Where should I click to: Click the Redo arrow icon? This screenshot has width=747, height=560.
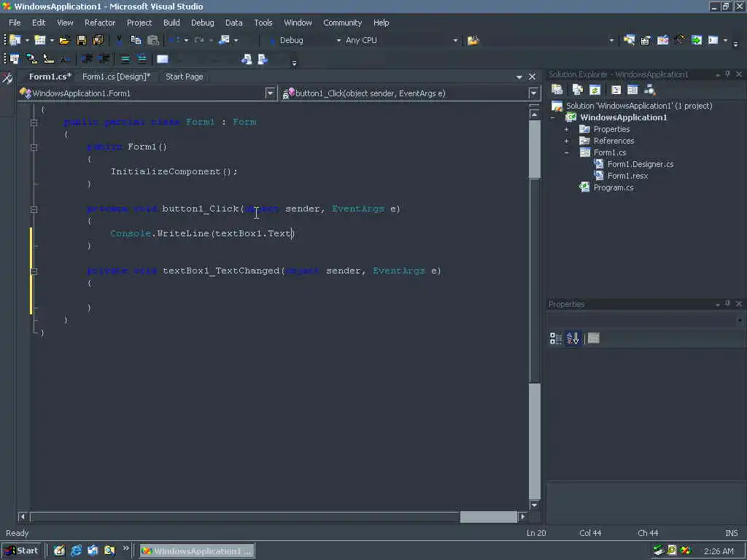click(199, 41)
